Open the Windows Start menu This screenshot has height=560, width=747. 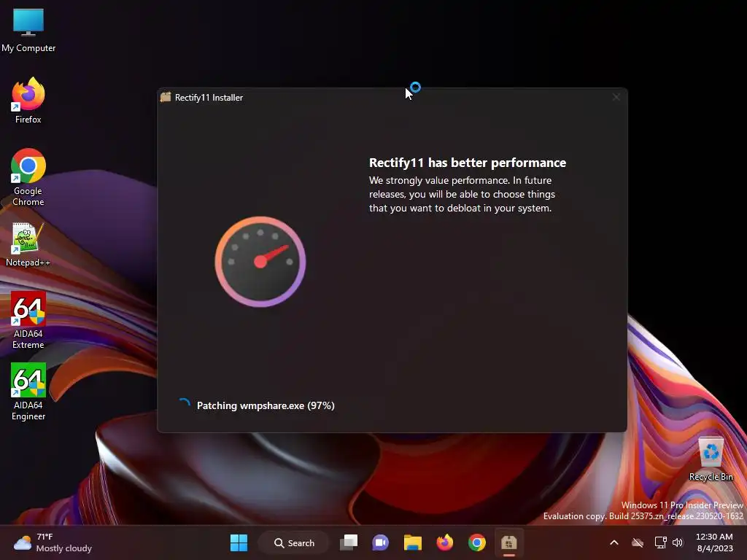tap(239, 542)
